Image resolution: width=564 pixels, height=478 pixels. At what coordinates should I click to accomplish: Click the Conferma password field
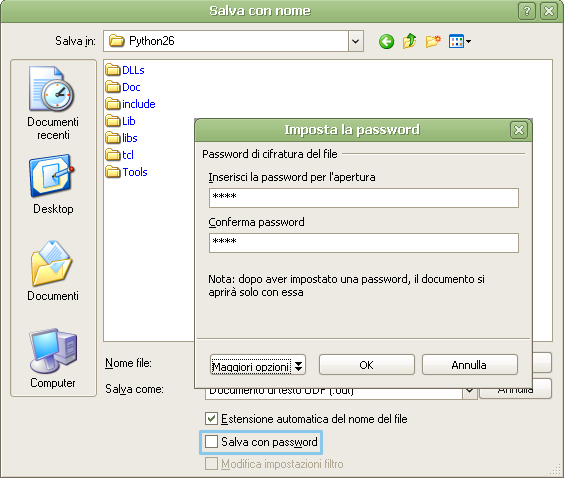point(364,243)
